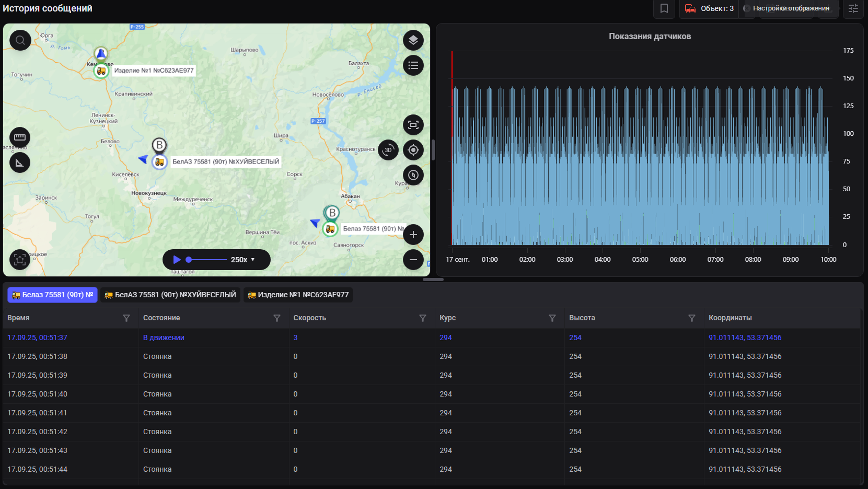Open the object list on map
868x489 pixels.
click(x=413, y=65)
